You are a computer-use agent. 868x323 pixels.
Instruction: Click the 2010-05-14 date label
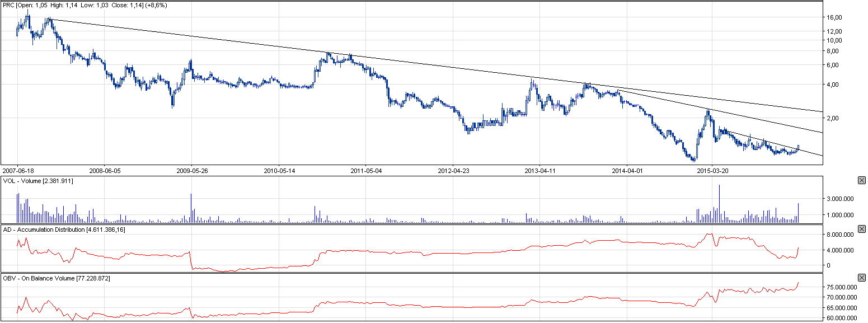tap(279, 170)
